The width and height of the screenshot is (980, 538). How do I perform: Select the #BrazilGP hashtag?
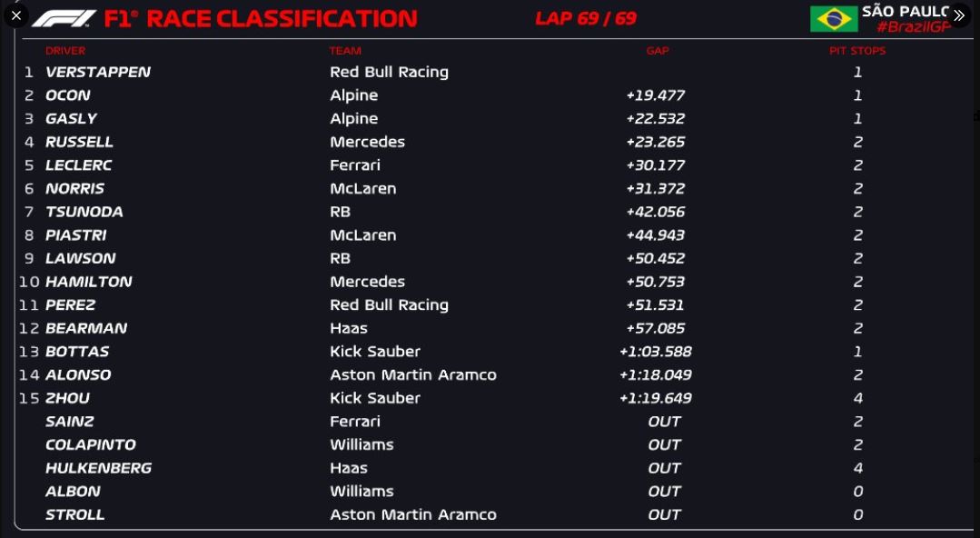click(913, 27)
